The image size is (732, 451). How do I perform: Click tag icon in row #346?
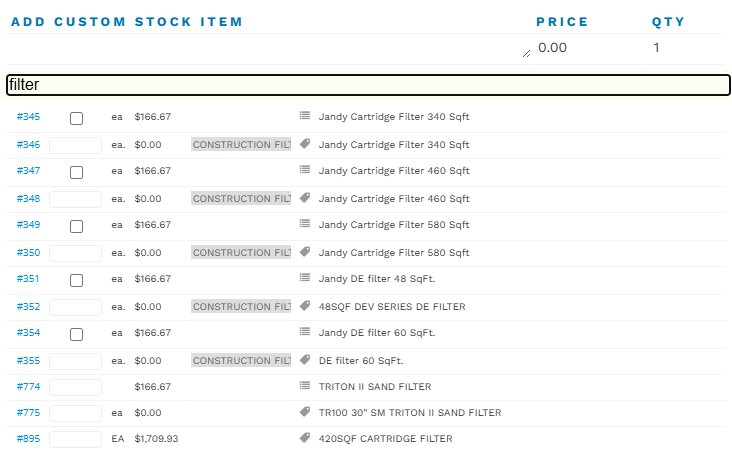(305, 144)
